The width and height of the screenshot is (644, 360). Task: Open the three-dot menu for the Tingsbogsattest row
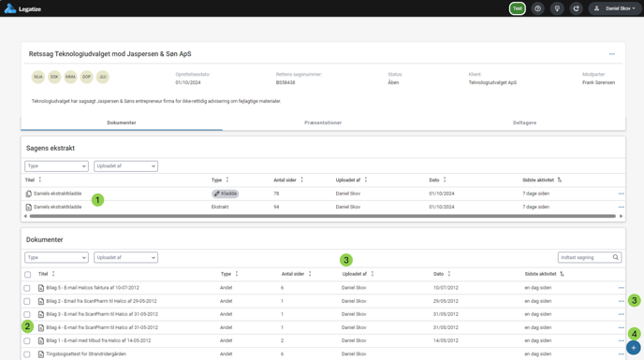621,353
